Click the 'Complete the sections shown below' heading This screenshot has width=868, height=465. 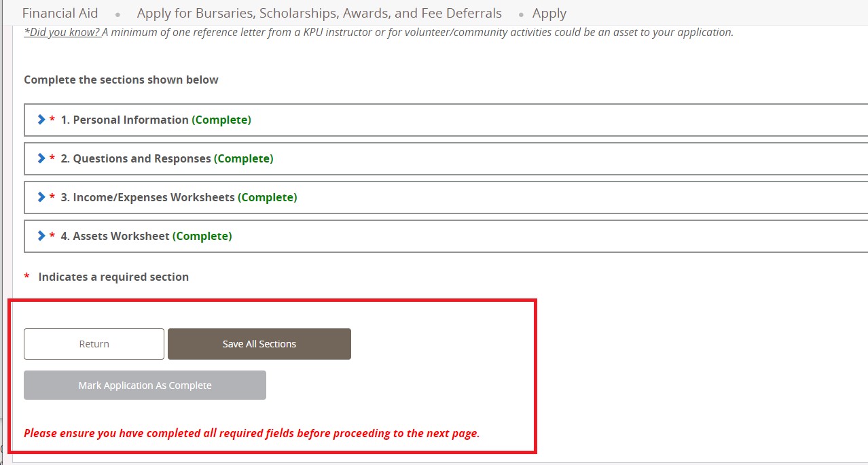(x=121, y=80)
